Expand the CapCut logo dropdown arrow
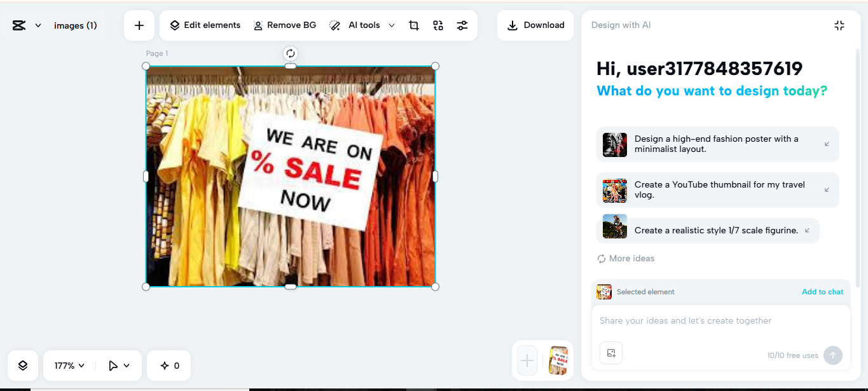The width and height of the screenshot is (868, 391). (38, 25)
